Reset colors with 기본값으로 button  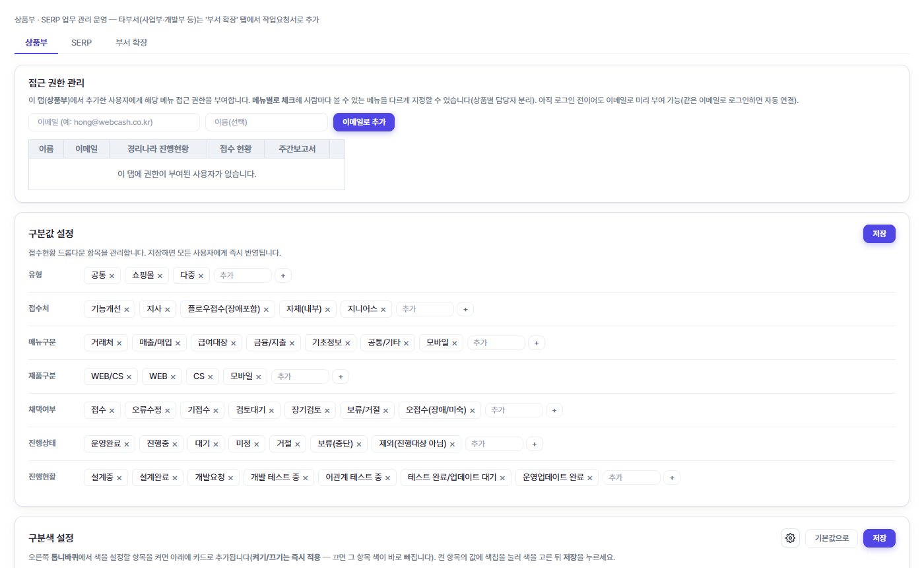[832, 538]
